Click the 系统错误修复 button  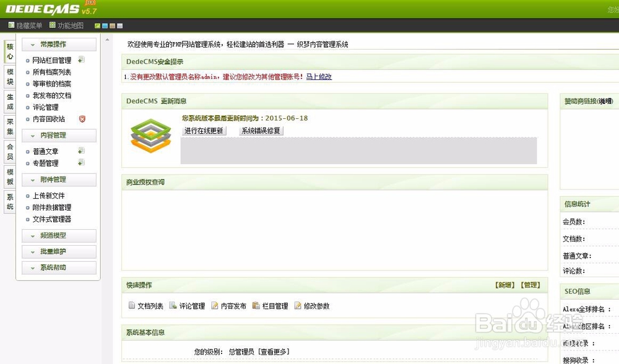click(x=261, y=131)
